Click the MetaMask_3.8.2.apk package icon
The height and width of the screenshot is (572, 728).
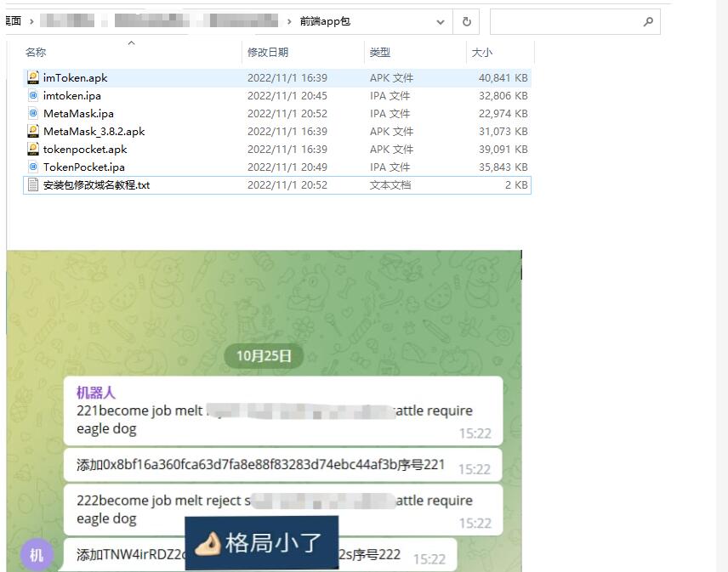34,131
